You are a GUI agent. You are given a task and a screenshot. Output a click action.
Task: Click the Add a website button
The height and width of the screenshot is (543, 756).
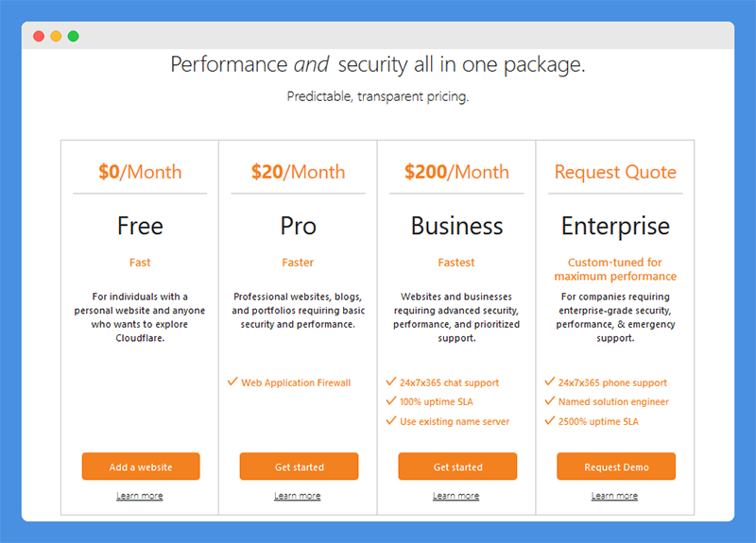point(141,466)
